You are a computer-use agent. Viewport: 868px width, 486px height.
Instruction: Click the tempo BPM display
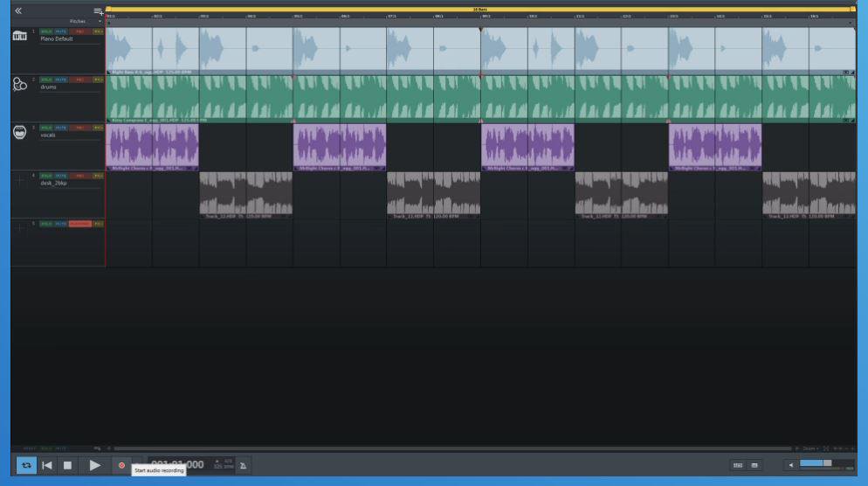coord(224,467)
